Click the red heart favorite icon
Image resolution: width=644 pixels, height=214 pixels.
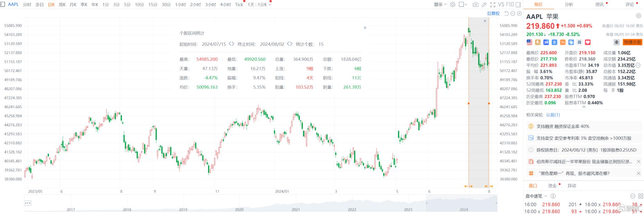click(x=588, y=42)
